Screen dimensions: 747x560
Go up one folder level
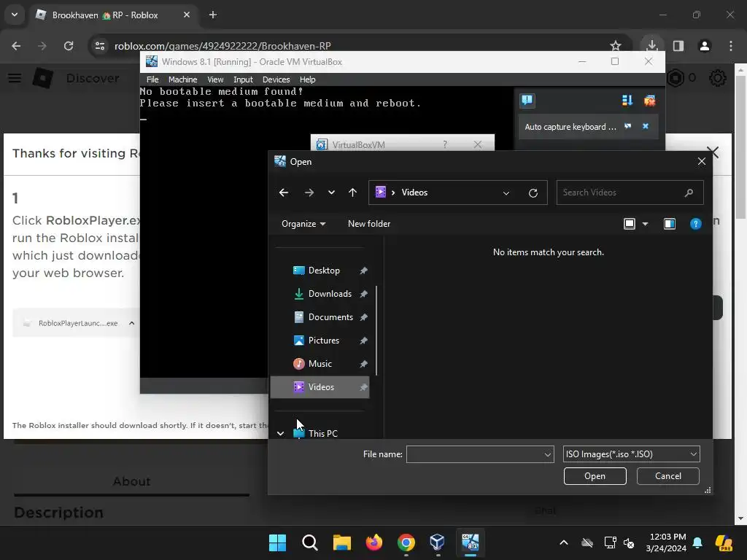(352, 192)
